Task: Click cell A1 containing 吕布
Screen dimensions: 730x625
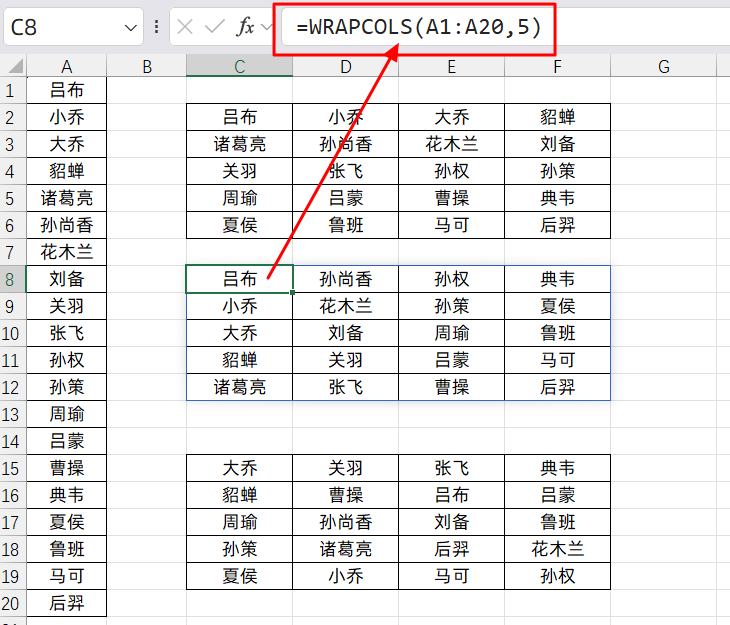Action: 67,90
